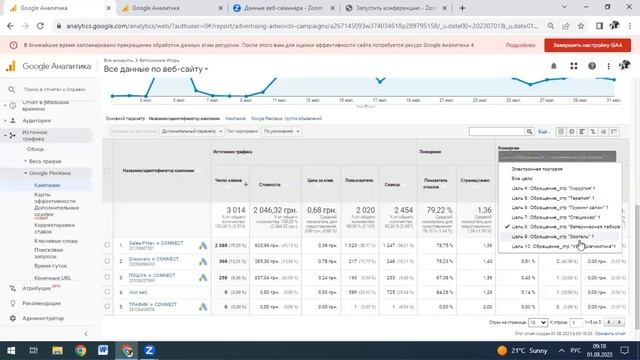Open the Windows Start menu
The width and height of the screenshot is (640, 360).
click(11, 350)
